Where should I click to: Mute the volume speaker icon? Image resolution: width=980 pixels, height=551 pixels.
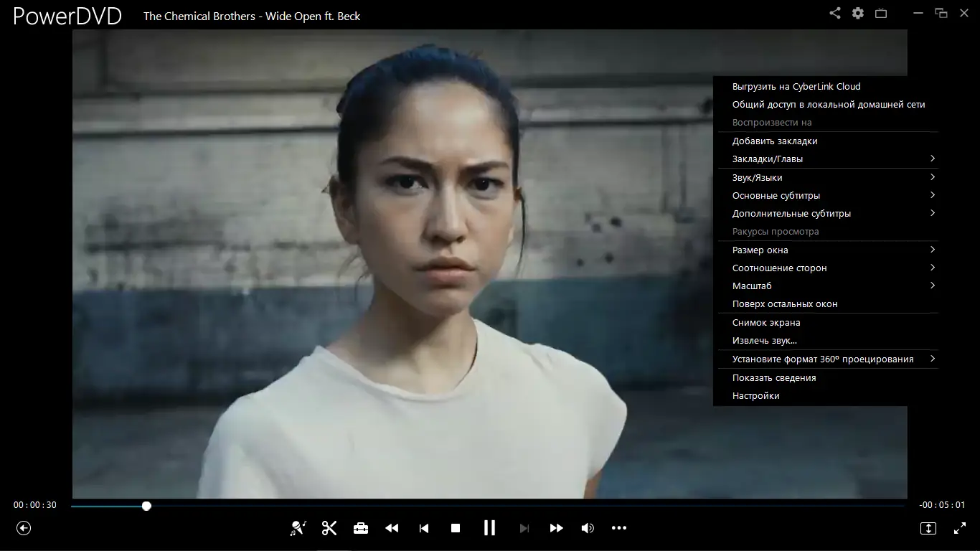[x=588, y=528]
